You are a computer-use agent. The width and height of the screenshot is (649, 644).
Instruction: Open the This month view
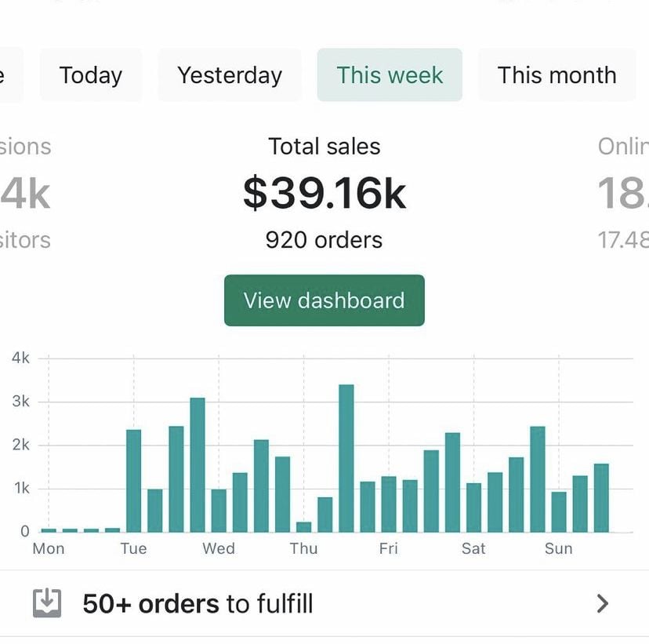pyautogui.click(x=557, y=75)
